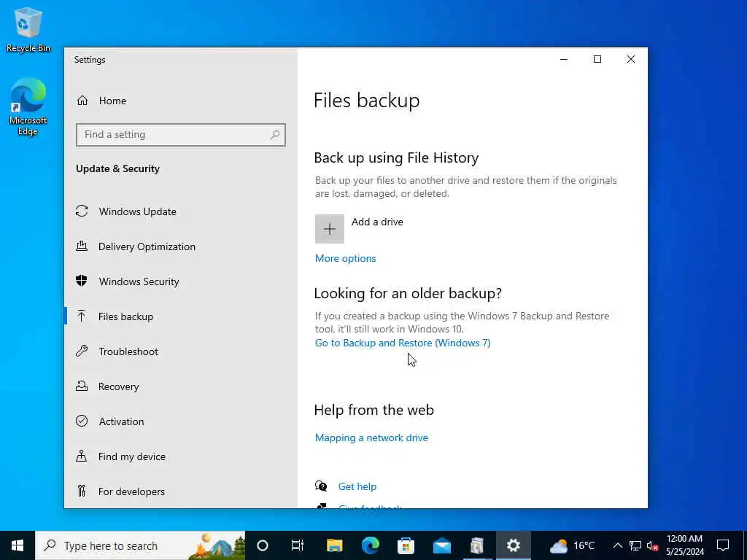Screen dimensions: 747x560
Task: Show hidden system tray icons
Action: coord(617,545)
